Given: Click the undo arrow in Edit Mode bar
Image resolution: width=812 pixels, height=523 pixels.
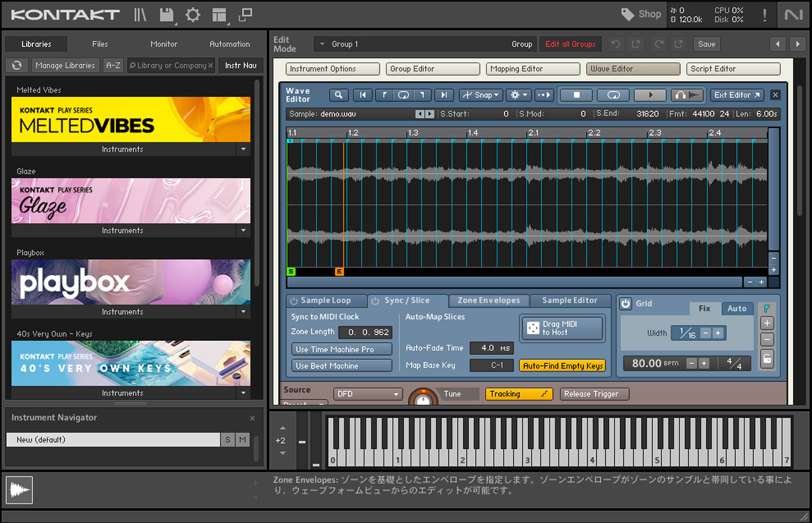Looking at the screenshot, I should (615, 44).
